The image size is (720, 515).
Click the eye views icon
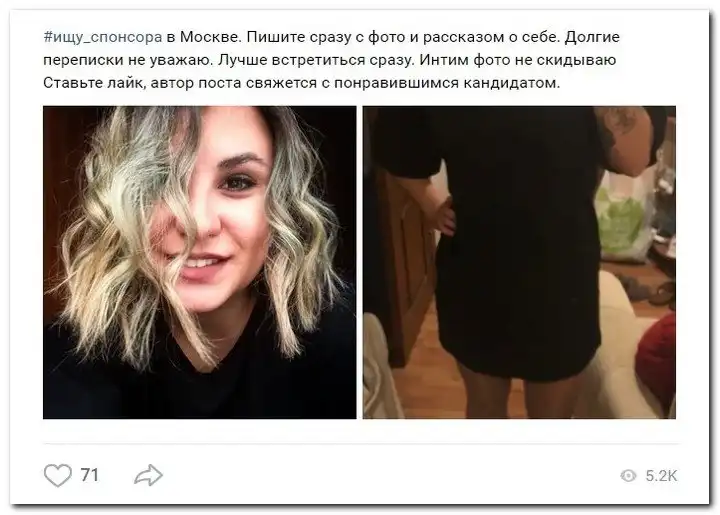click(x=628, y=476)
